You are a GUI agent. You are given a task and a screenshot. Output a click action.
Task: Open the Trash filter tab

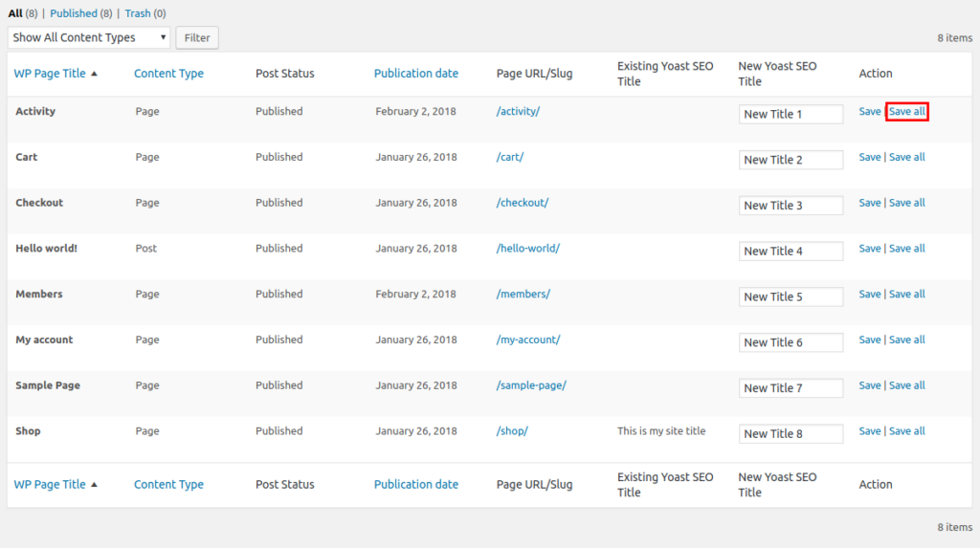137,13
